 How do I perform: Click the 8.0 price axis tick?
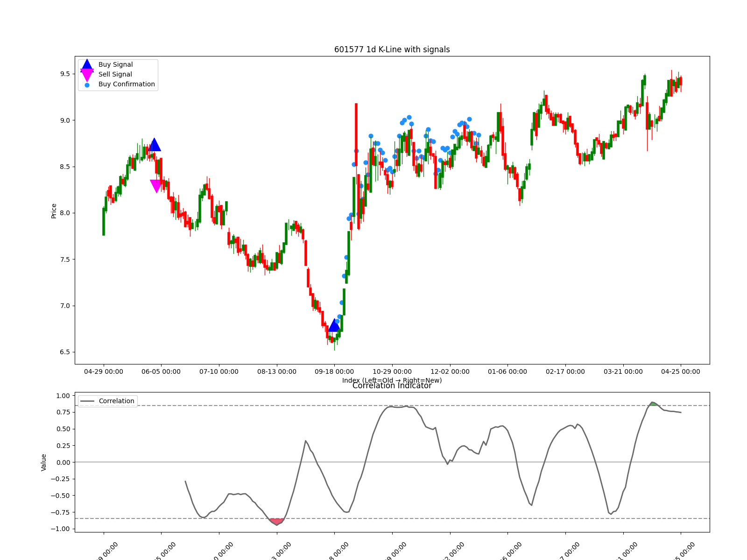click(65, 213)
